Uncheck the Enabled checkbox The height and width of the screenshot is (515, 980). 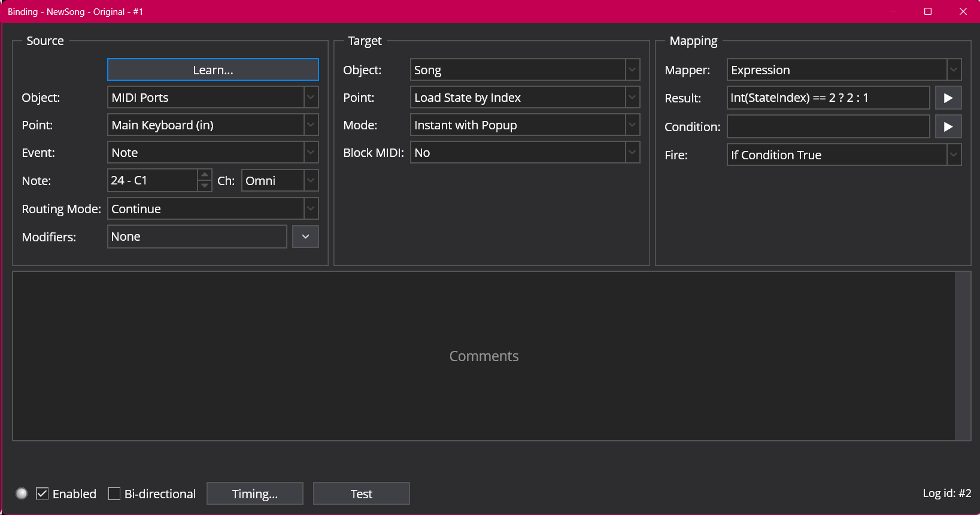(43, 493)
